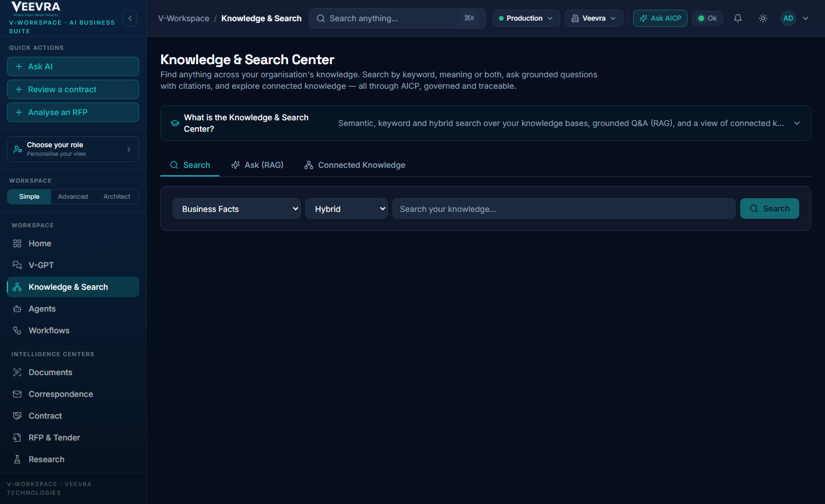Click the Ok status indicator

(x=708, y=18)
